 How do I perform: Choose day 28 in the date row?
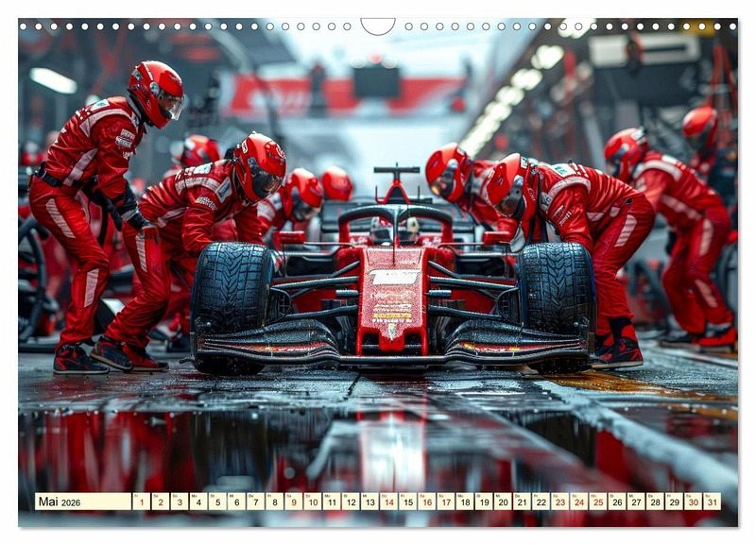click(655, 502)
